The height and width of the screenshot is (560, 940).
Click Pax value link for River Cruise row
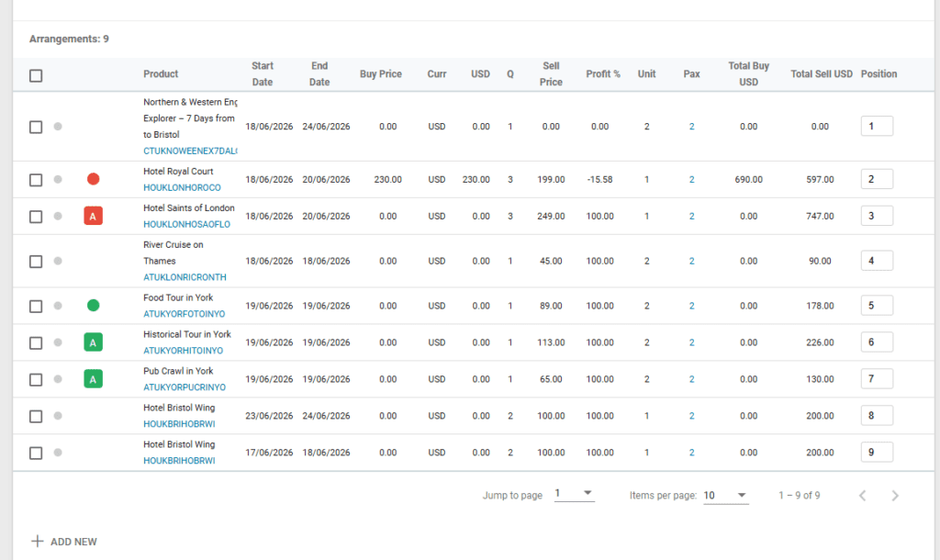click(x=691, y=262)
